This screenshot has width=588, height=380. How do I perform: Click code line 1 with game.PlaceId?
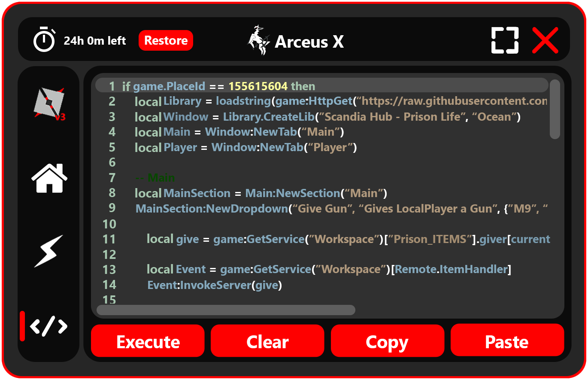pyautogui.click(x=219, y=86)
